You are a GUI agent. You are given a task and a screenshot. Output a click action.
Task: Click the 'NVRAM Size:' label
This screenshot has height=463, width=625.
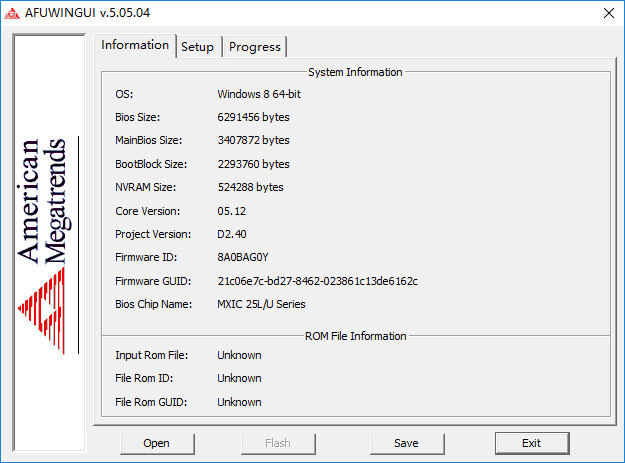[145, 187]
